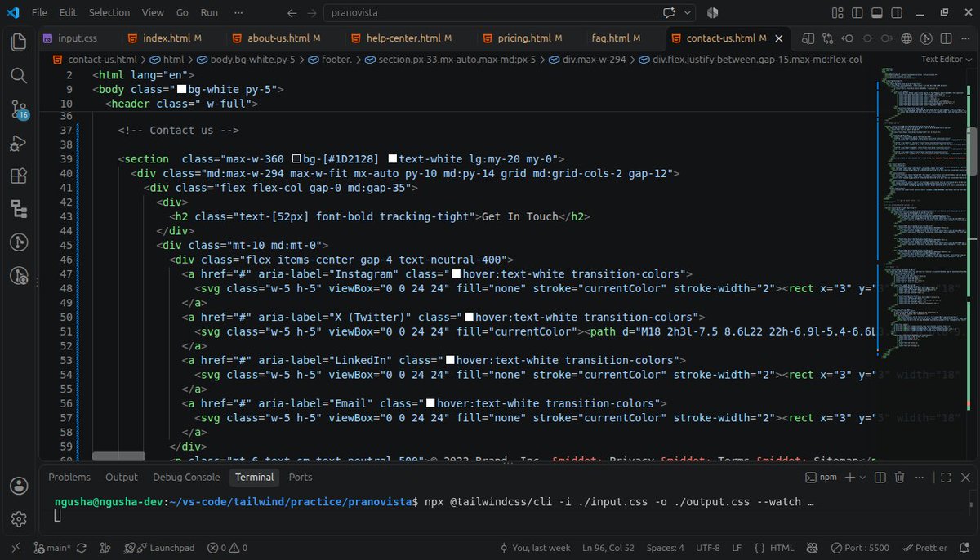Click Ln 96, Col 52 position indicator
Image resolution: width=980 pixels, height=560 pixels.
(608, 548)
